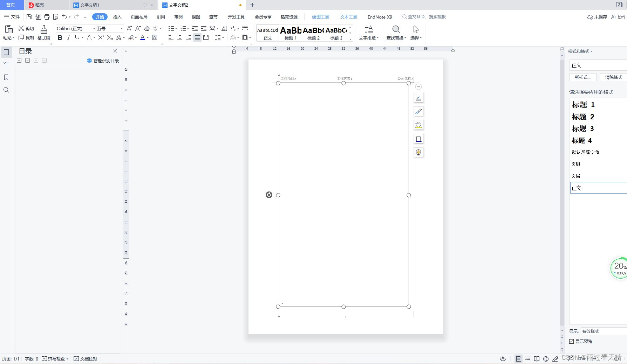
Task: Click the Cut (剪切) scissors button
Action: (26, 28)
